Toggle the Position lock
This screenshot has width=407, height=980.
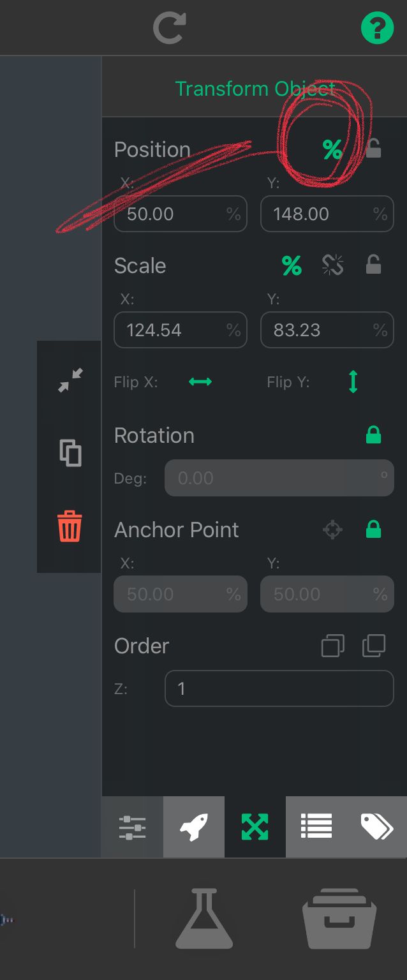pyautogui.click(x=373, y=149)
